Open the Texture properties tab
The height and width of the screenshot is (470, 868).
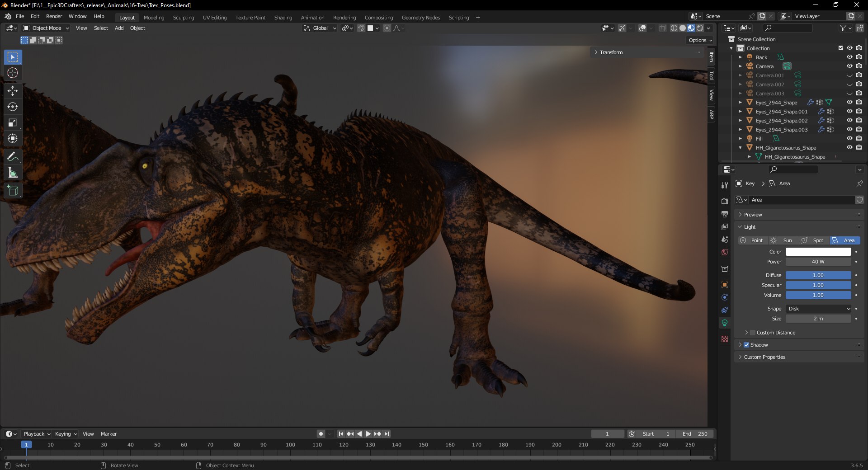tap(725, 339)
